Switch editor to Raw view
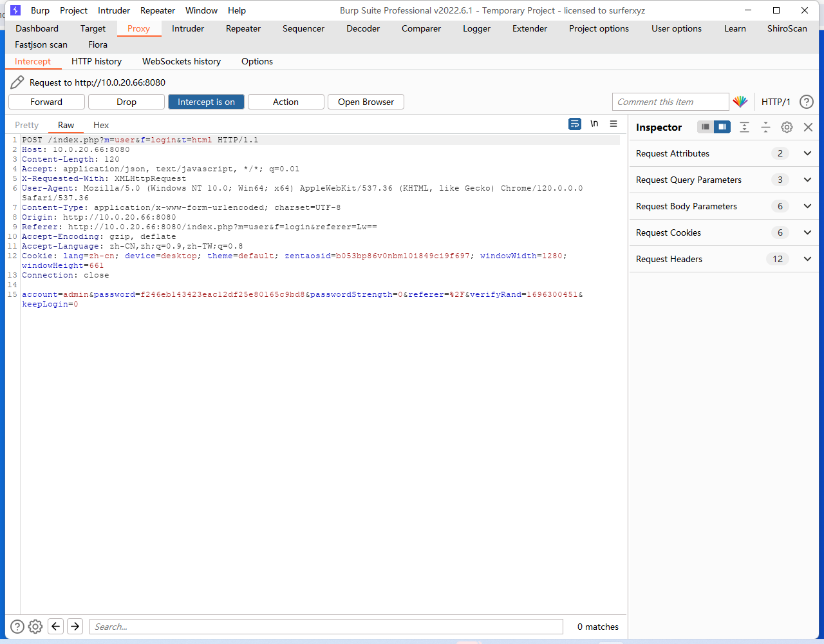824x644 pixels. point(66,125)
